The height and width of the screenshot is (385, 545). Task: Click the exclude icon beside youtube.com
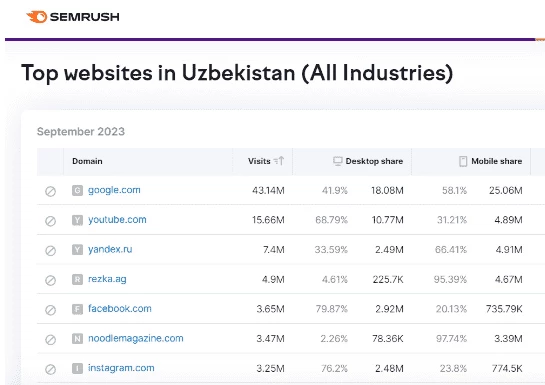[50, 221]
